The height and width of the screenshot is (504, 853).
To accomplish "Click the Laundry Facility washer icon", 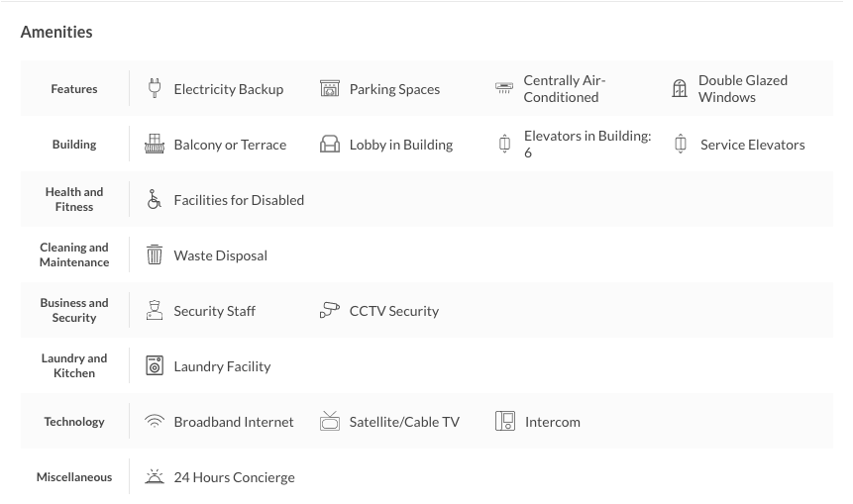I will coord(155,366).
